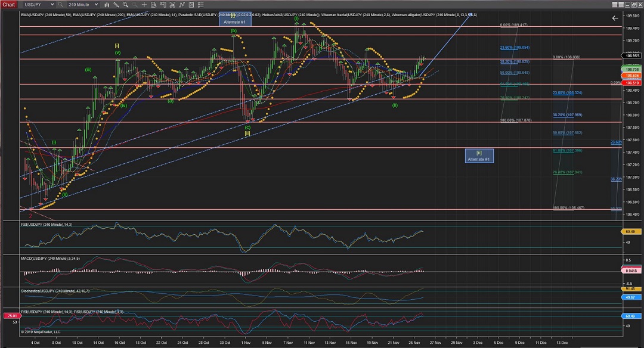Click the 108.955 current price marker
Screen dimensions: 644x348
(x=631, y=55)
